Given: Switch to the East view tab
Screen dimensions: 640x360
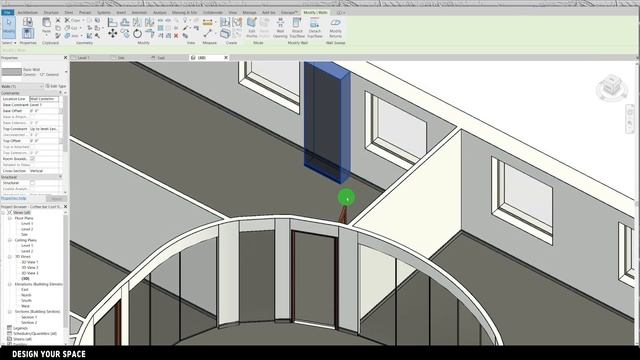Looking at the screenshot, I should click(x=161, y=58).
